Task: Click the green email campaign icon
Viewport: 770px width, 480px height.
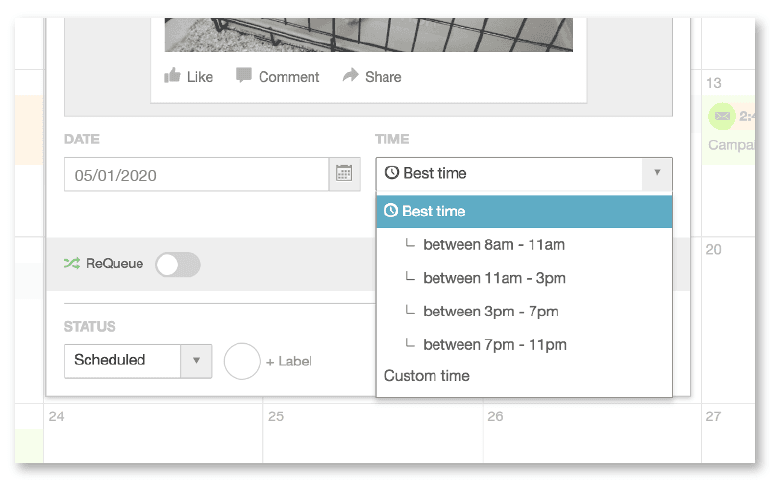Action: pos(721,116)
